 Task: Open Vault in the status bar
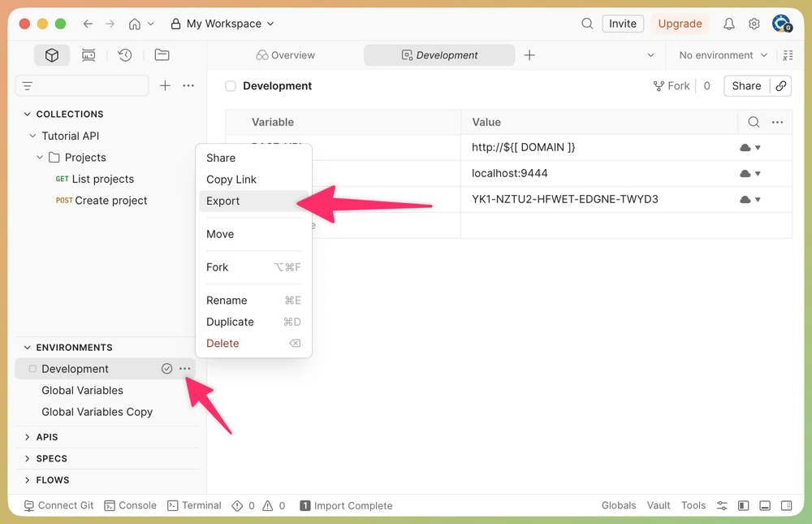click(659, 505)
